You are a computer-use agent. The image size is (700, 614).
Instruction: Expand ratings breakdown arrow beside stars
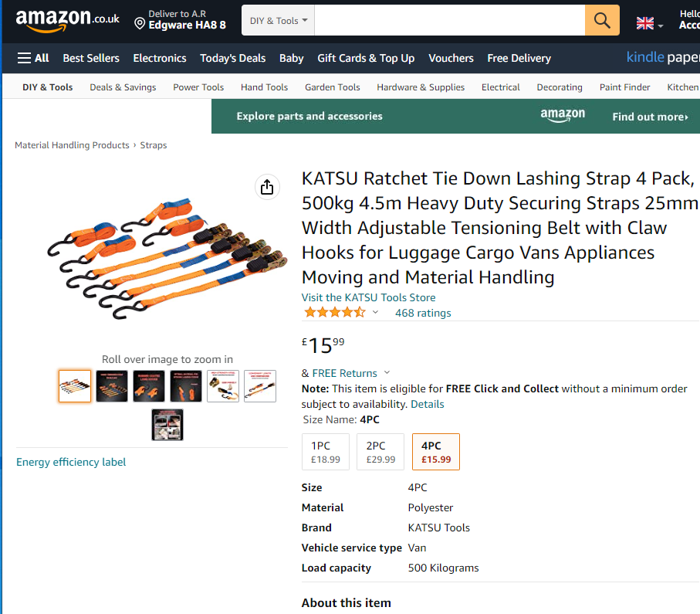[376, 313]
